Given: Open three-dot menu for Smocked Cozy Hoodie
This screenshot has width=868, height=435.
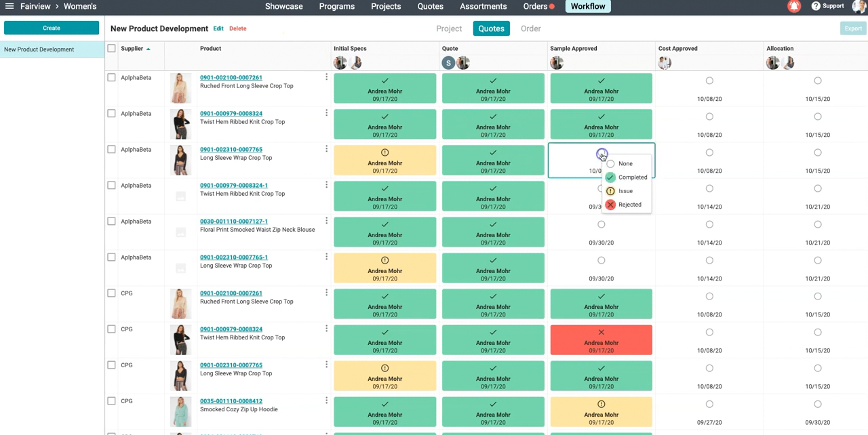Looking at the screenshot, I should click(x=326, y=400).
